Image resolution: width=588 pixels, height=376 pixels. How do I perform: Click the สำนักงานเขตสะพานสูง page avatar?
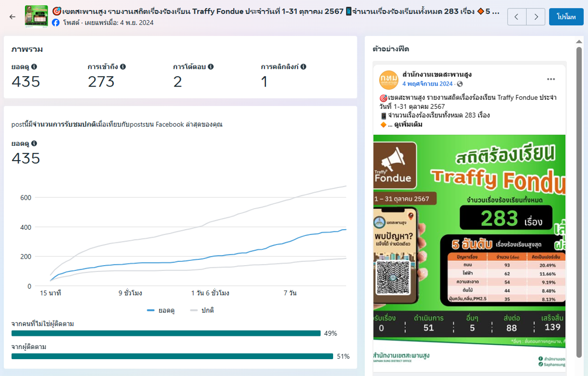click(x=389, y=80)
